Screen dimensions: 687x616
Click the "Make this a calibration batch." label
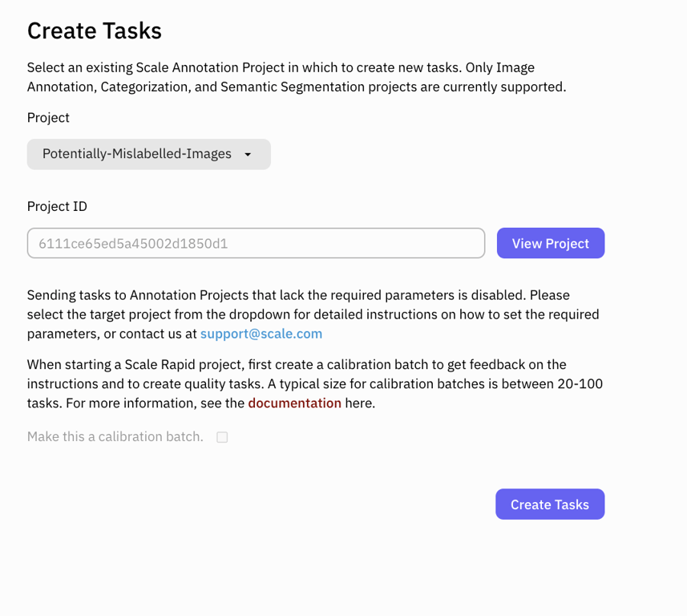point(115,437)
